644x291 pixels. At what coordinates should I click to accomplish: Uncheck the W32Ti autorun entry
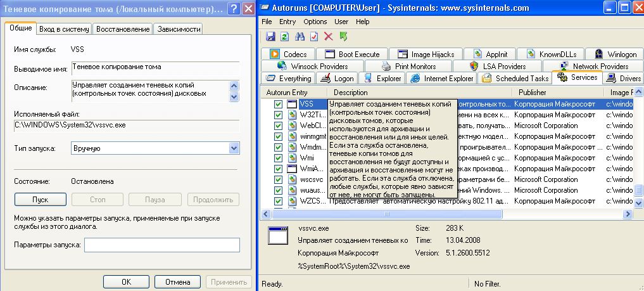pyautogui.click(x=278, y=115)
